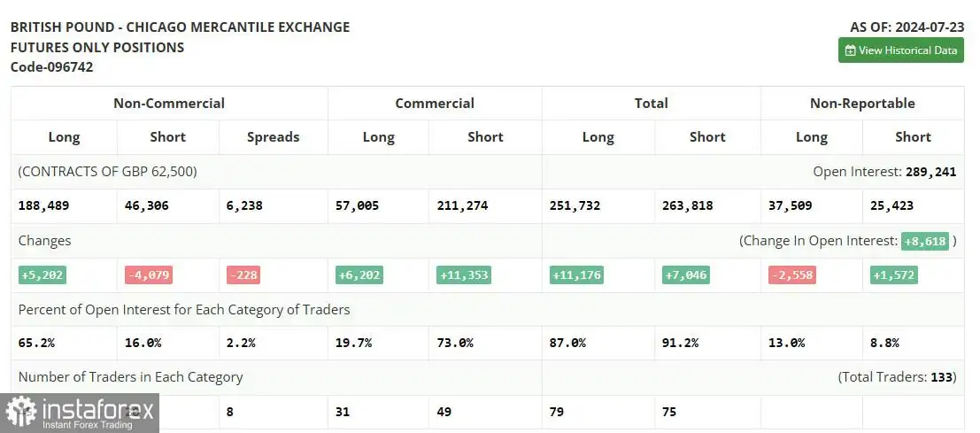
Task: Click the 19.7% percent value
Action: coord(353,343)
